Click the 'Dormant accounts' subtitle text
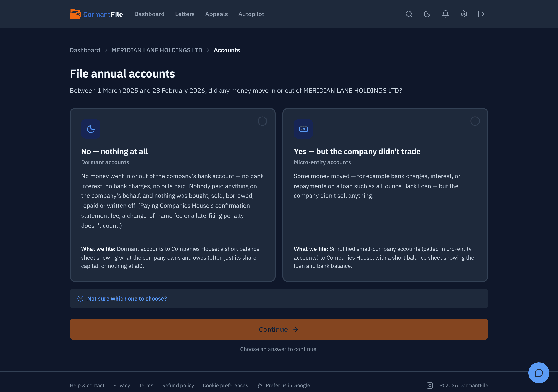The width and height of the screenshot is (558, 392). [x=105, y=162]
